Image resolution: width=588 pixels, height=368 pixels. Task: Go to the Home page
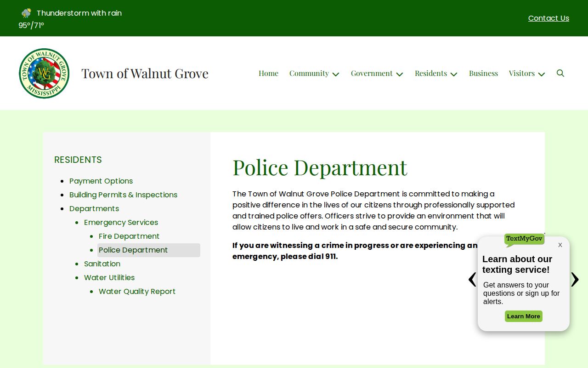268,73
